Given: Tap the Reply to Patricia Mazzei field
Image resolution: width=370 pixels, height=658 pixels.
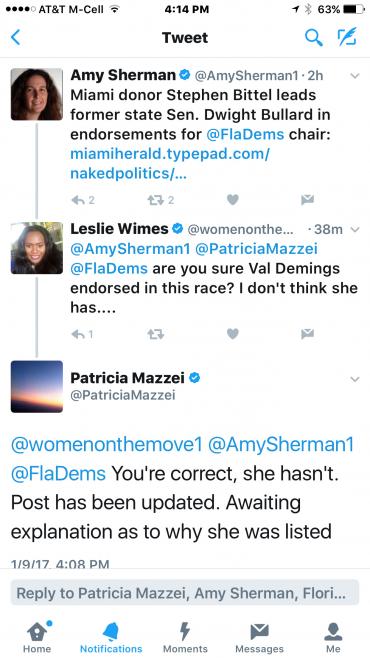Looking at the screenshot, I should pyautogui.click(x=185, y=593).
